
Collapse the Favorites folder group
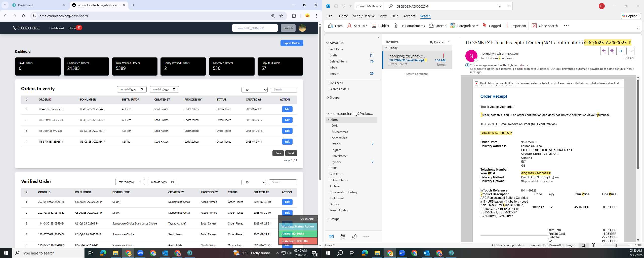point(328,43)
